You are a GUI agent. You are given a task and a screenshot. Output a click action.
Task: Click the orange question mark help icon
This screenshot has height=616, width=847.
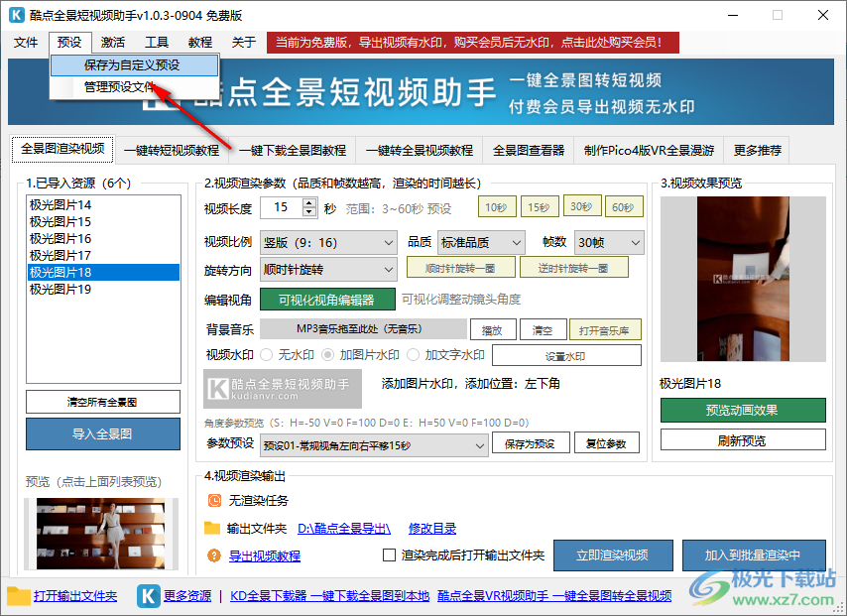[213, 555]
